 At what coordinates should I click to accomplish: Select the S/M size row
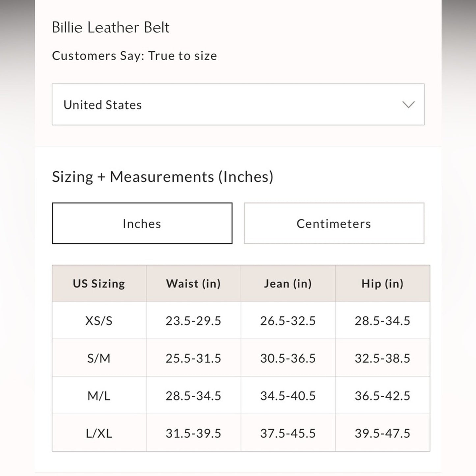tap(99, 358)
